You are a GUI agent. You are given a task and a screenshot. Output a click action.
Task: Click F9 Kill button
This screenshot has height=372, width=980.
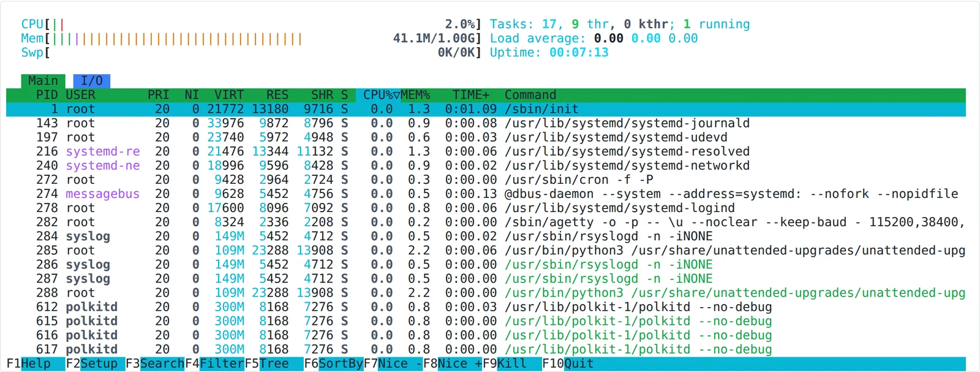[x=513, y=363]
